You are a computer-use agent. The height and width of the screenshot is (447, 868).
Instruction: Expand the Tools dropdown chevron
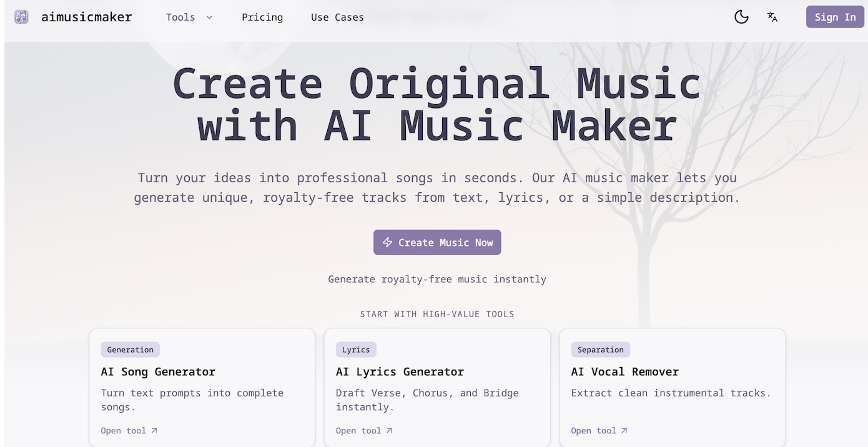[209, 17]
